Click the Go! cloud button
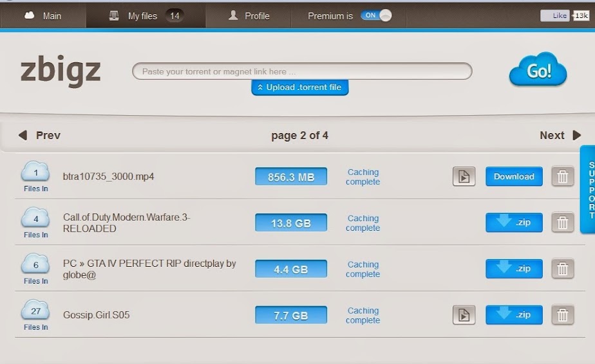Image resolution: width=595 pixels, height=364 pixels. point(538,69)
